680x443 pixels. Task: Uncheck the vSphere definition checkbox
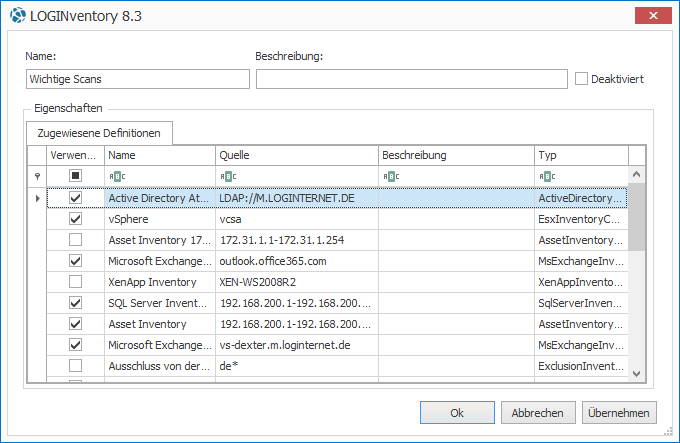(75, 219)
